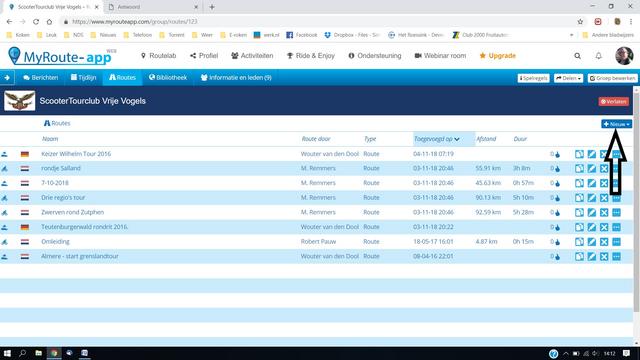Edit the Almere - start grenslandtour route
This screenshot has height=360, width=640.
(x=591, y=257)
